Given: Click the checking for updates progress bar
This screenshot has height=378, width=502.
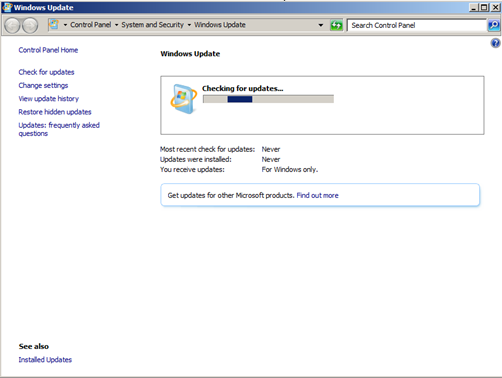Looking at the screenshot, I should point(268,99).
